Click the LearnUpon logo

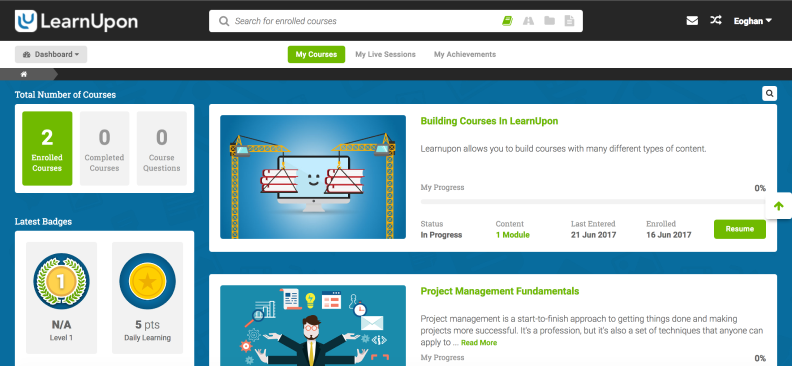pyautogui.click(x=76, y=21)
